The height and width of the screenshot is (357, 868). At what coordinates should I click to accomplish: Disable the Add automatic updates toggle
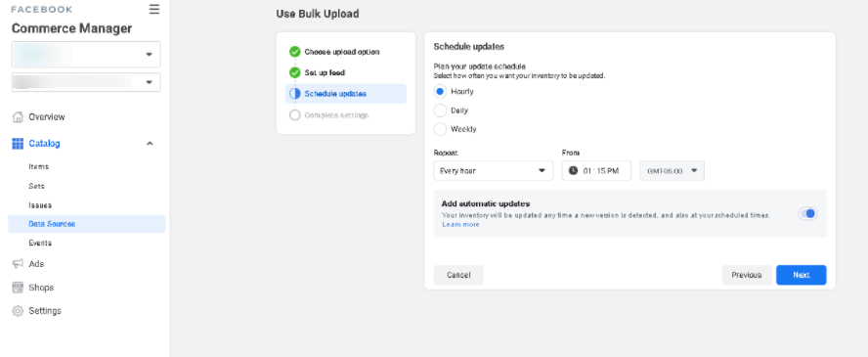click(807, 213)
